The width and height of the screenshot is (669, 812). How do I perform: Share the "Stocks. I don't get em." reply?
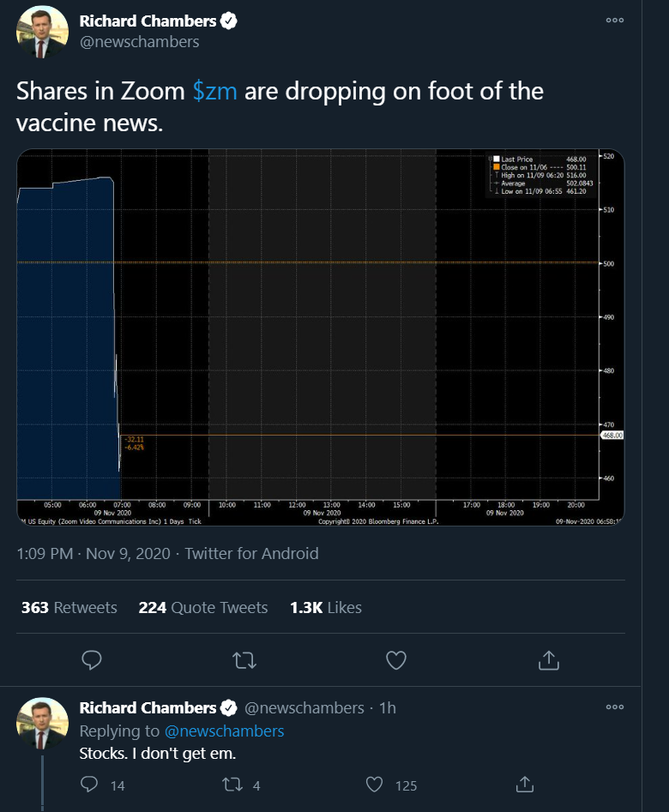pos(524,785)
